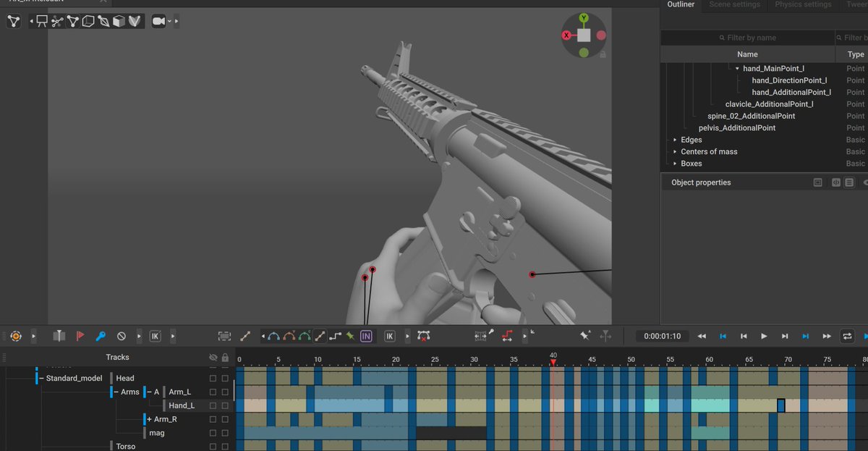Click the camera icon in viewport toolbar

(158, 21)
